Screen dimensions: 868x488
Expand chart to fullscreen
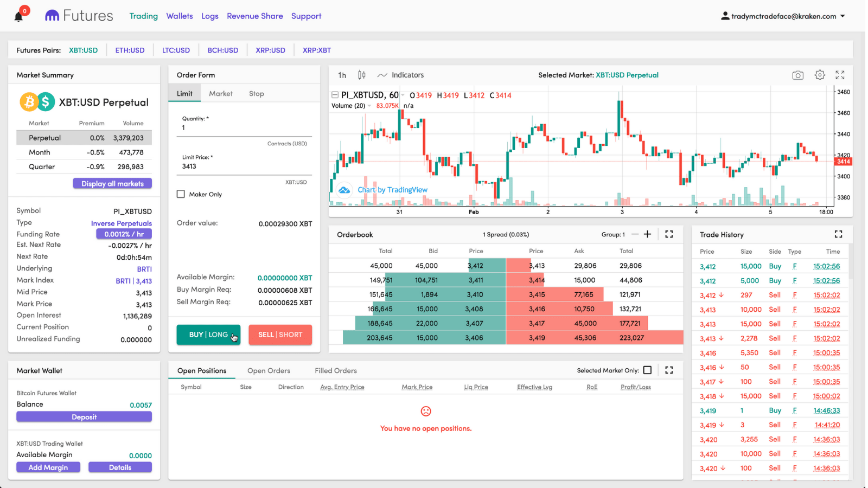click(840, 75)
